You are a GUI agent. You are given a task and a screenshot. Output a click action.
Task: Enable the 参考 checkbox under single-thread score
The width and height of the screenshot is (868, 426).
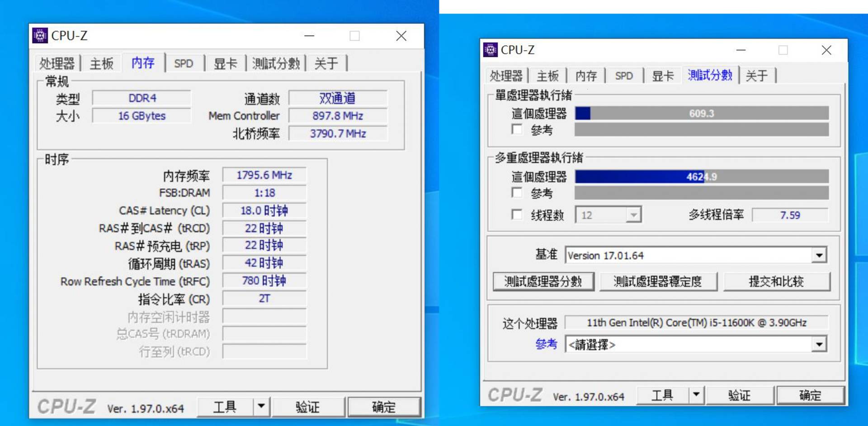coord(517,130)
